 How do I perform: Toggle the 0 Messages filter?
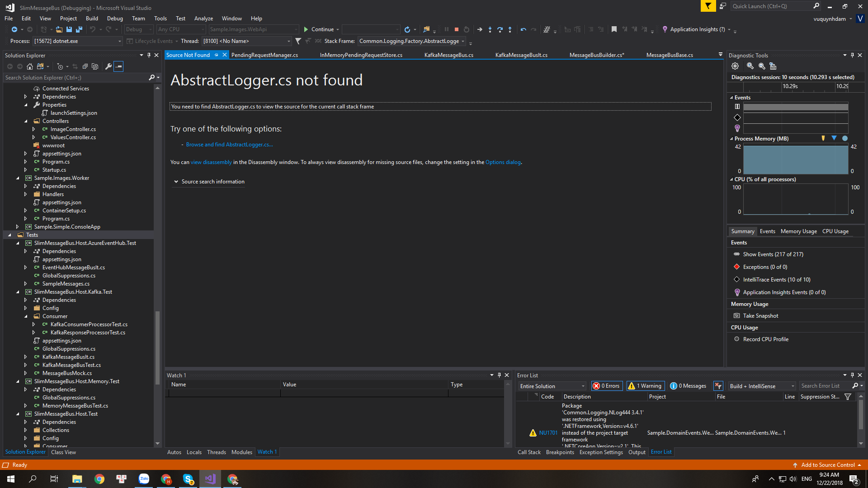[x=688, y=386]
